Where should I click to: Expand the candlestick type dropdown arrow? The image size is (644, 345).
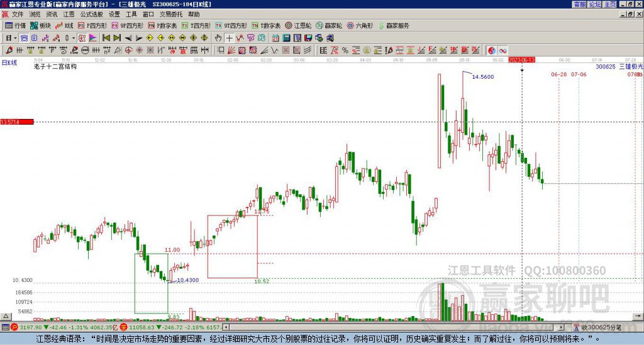pyautogui.click(x=74, y=38)
